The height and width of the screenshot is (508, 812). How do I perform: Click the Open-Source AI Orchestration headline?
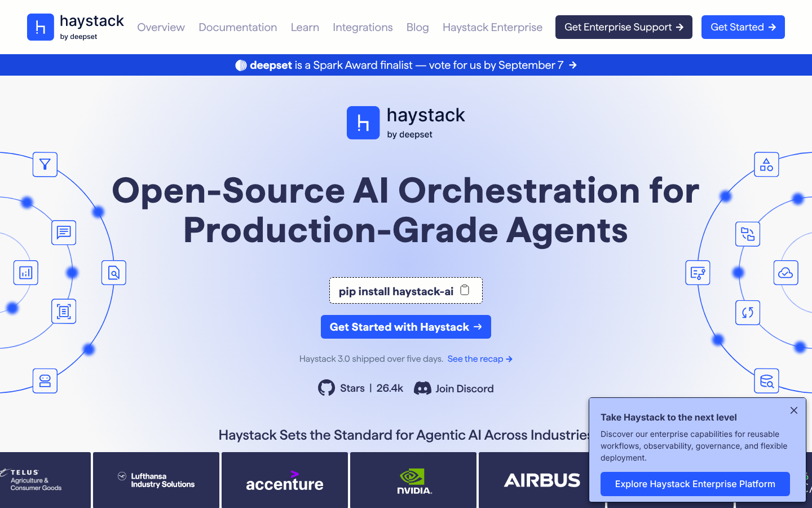(x=406, y=210)
